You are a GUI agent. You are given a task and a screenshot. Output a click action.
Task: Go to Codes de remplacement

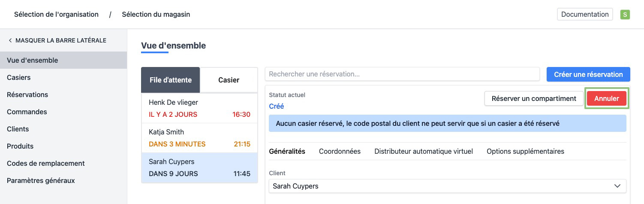pyautogui.click(x=46, y=163)
